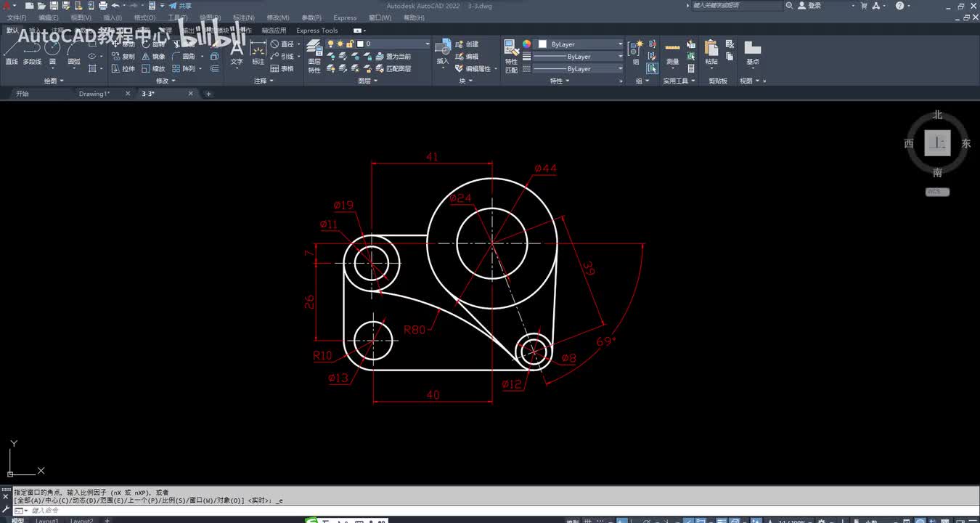Image resolution: width=980 pixels, height=523 pixels.
Task: Open the 修改(M) menu in menu bar
Action: point(277,17)
